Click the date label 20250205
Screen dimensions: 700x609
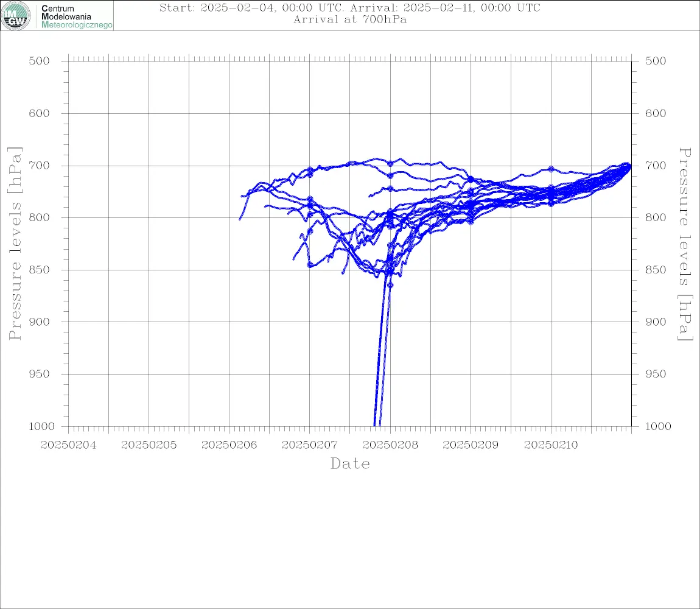click(x=149, y=445)
